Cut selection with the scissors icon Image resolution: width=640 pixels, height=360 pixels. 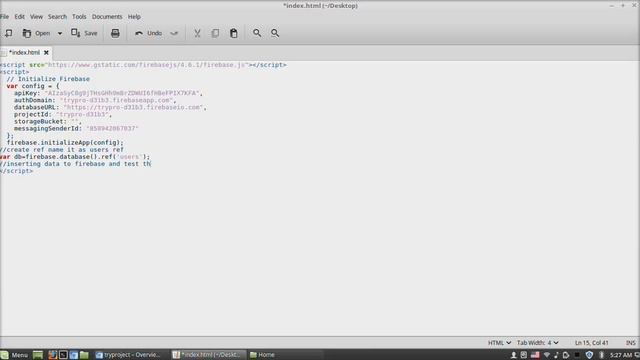coord(197,33)
